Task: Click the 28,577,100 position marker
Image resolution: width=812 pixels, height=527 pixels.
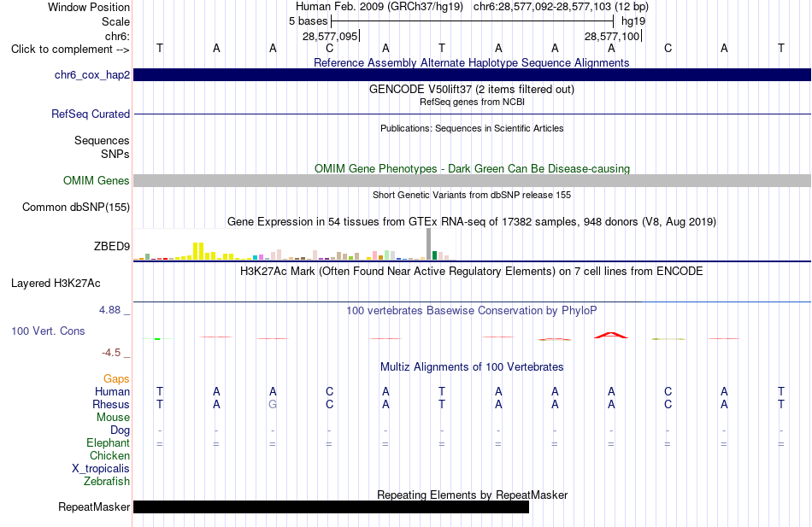Action: (613, 36)
